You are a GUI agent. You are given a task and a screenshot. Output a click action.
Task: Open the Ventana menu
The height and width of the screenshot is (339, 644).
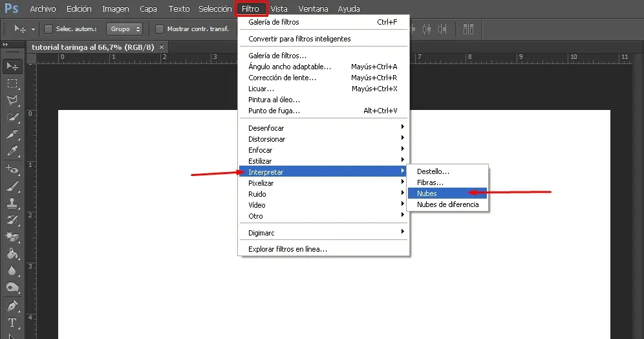coord(313,8)
